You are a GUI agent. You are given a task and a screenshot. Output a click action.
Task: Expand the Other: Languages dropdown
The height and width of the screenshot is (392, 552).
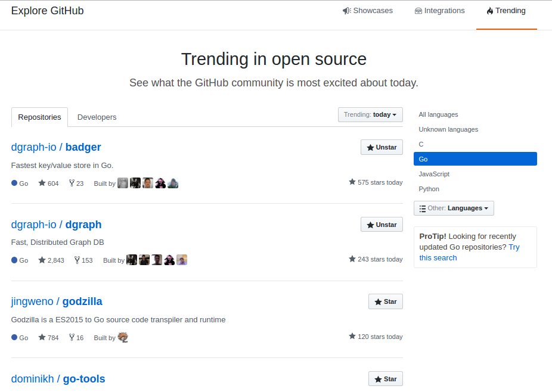[454, 209]
